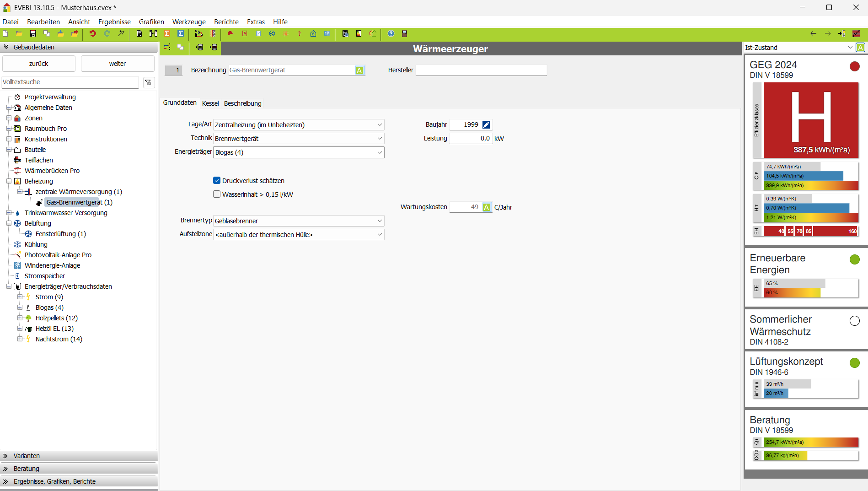Toggle the green A button beside Wartungskosten
The height and width of the screenshot is (491, 868).
coord(487,207)
